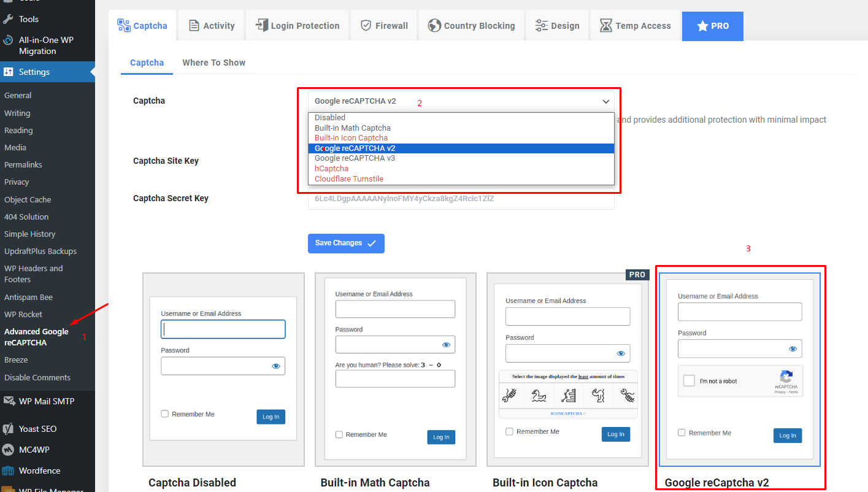Open the Firewall tab
868x492 pixels.
pyautogui.click(x=384, y=25)
